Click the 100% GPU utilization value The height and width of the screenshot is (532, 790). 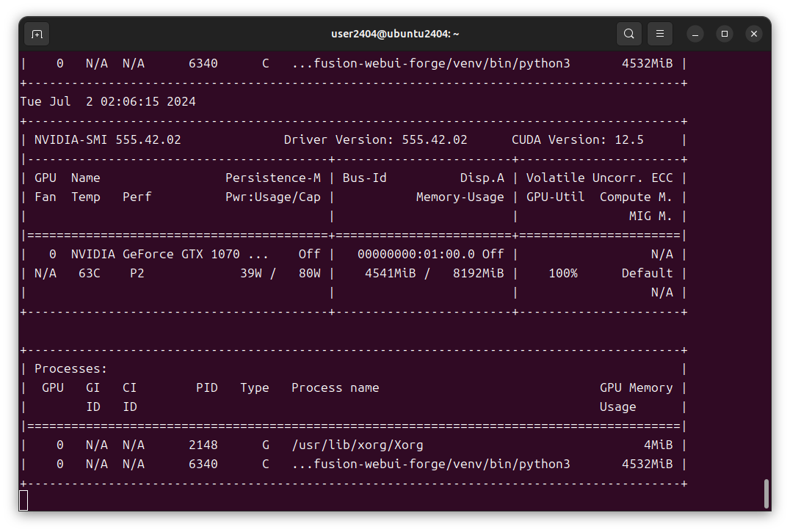(x=563, y=273)
